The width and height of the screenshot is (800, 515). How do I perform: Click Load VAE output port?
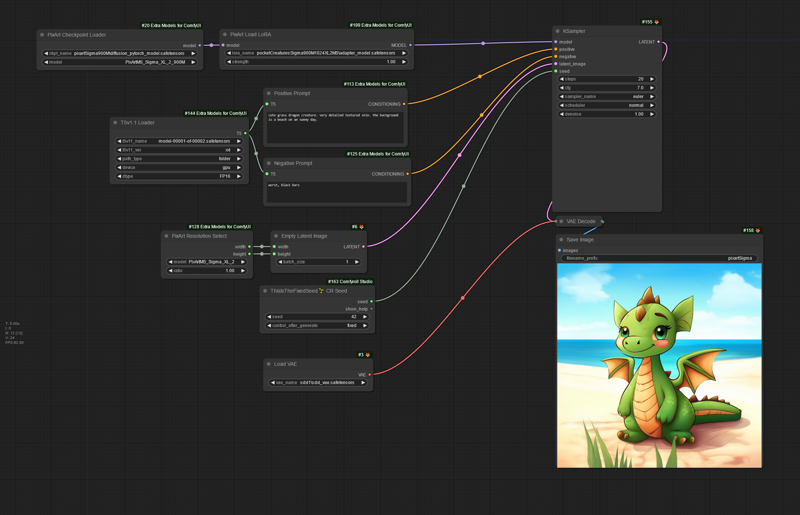pos(369,375)
